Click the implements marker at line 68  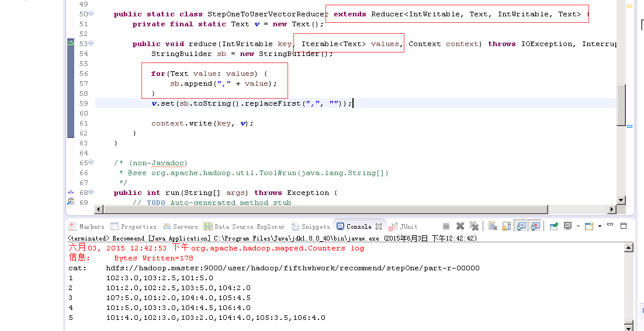[x=71, y=192]
